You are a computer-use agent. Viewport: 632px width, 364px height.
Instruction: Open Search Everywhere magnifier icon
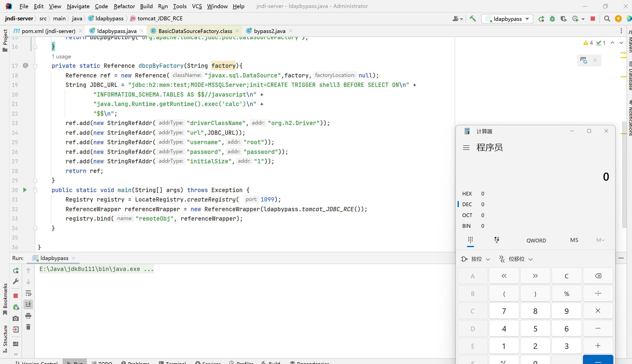pos(607,19)
